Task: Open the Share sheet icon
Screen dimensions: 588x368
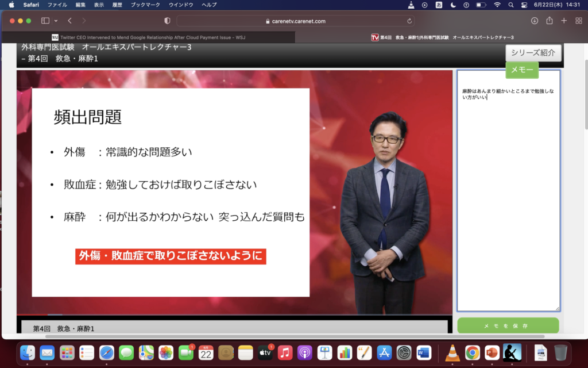Action: pos(550,21)
